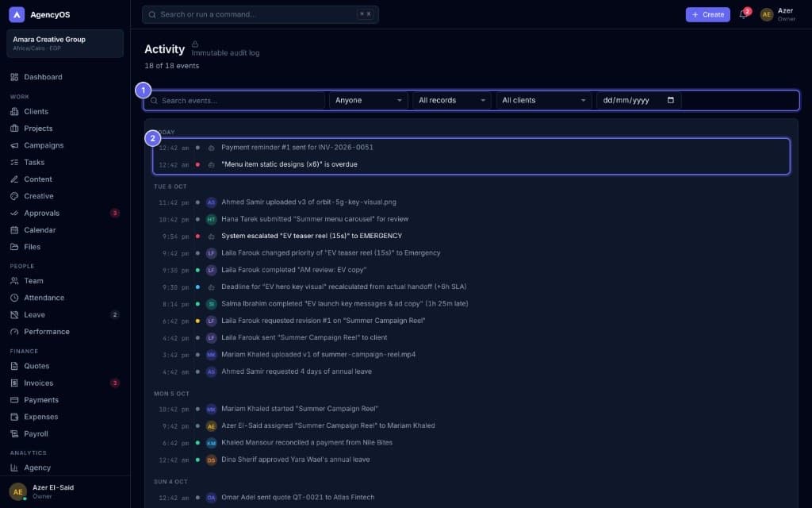The height and width of the screenshot is (508, 812).
Task: Click the Payroll sidebar icon
Action: click(x=14, y=434)
